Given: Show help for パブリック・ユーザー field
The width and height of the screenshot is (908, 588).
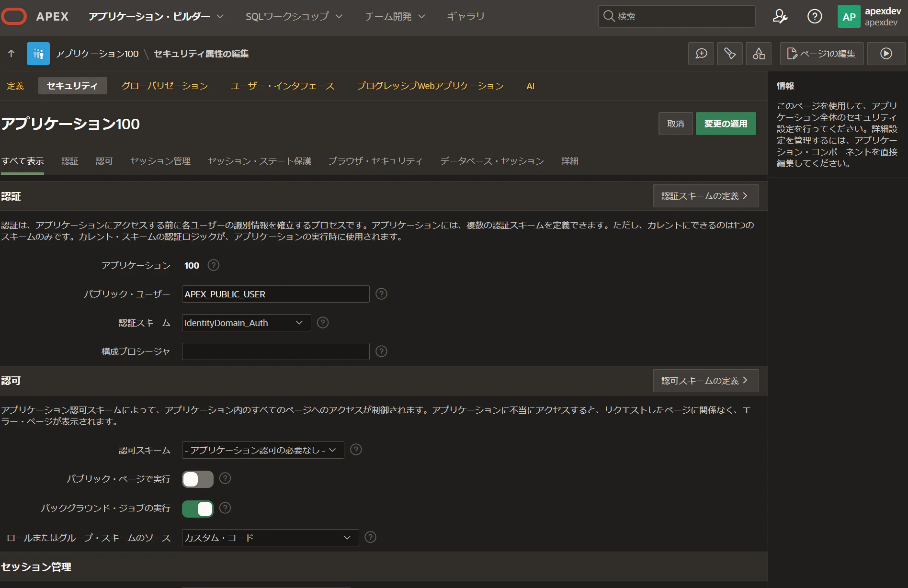Looking at the screenshot, I should point(381,294).
